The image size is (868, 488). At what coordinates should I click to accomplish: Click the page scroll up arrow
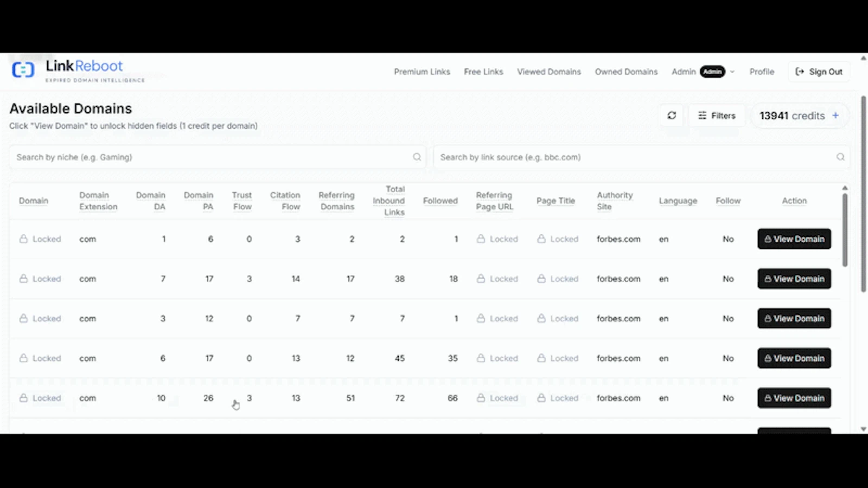pos(864,58)
